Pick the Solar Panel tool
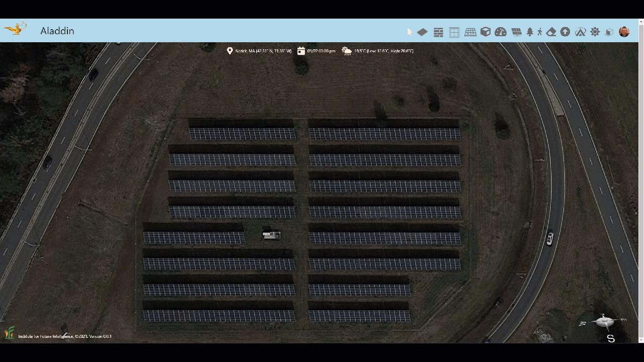This screenshot has width=644, height=362. (x=516, y=32)
